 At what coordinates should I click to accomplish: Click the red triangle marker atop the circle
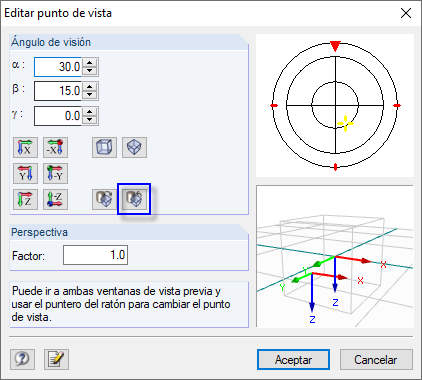335,46
